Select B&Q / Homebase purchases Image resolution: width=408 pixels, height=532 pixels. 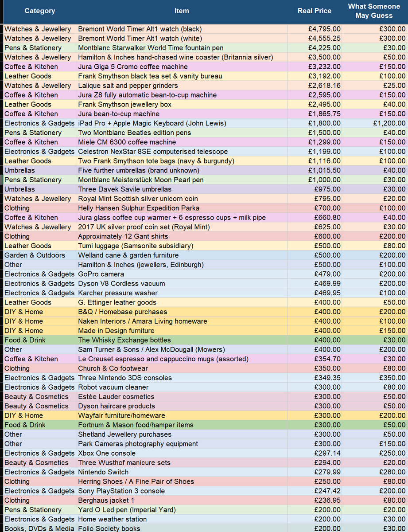click(x=182, y=312)
